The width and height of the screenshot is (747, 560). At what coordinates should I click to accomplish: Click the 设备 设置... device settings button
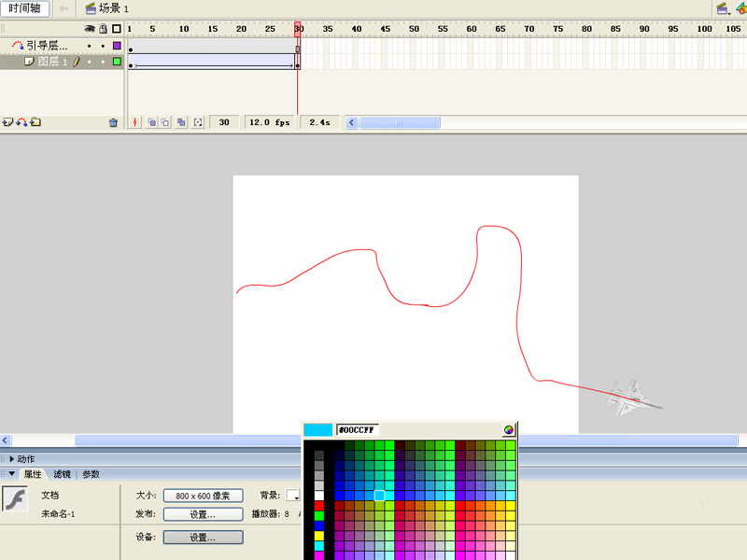(x=203, y=538)
